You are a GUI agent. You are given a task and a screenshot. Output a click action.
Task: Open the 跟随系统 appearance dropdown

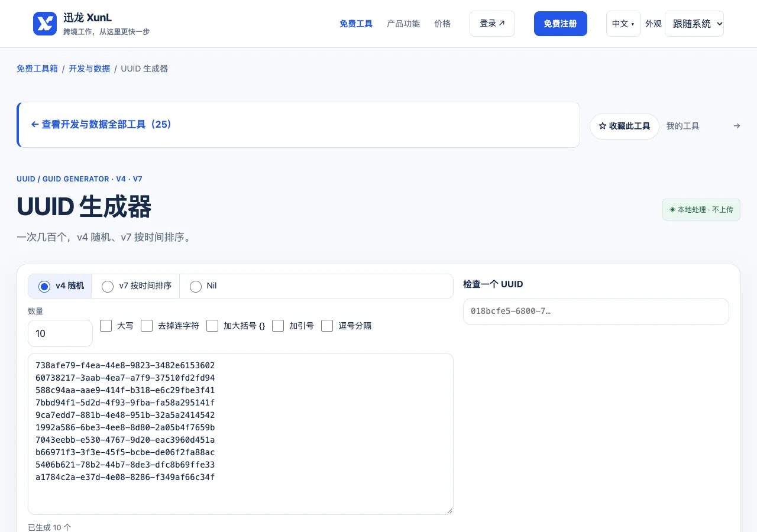[694, 24]
